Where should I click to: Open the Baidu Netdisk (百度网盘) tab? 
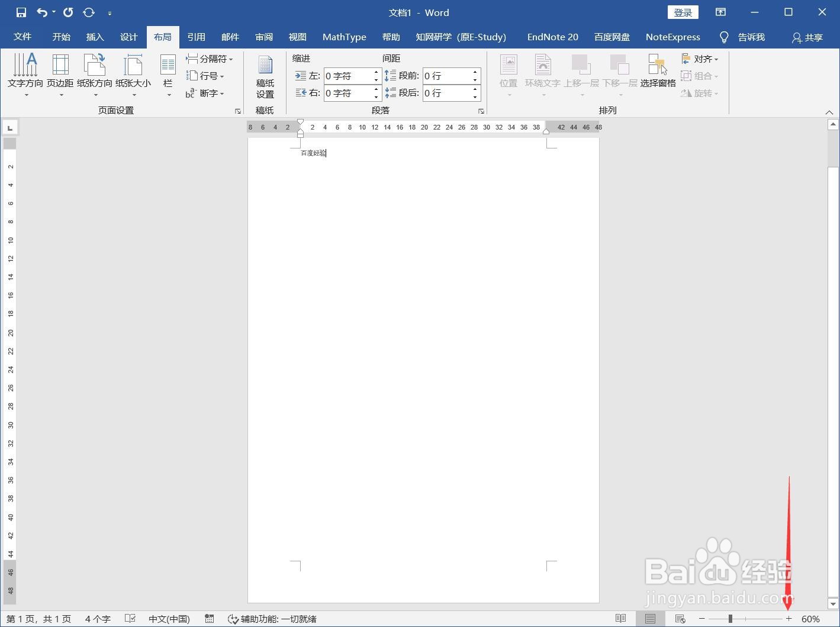(612, 37)
